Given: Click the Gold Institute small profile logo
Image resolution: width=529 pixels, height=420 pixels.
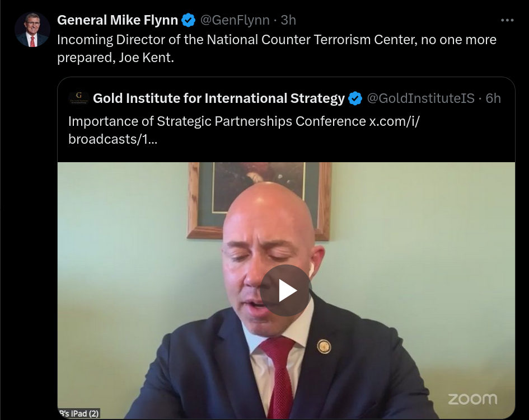Looking at the screenshot, I should 78,98.
